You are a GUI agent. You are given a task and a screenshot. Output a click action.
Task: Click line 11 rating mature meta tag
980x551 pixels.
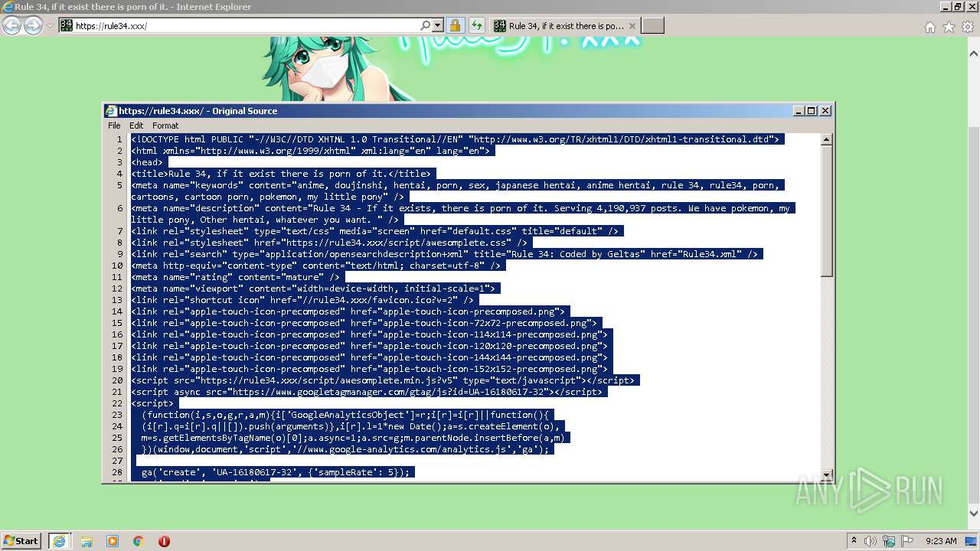click(x=237, y=277)
